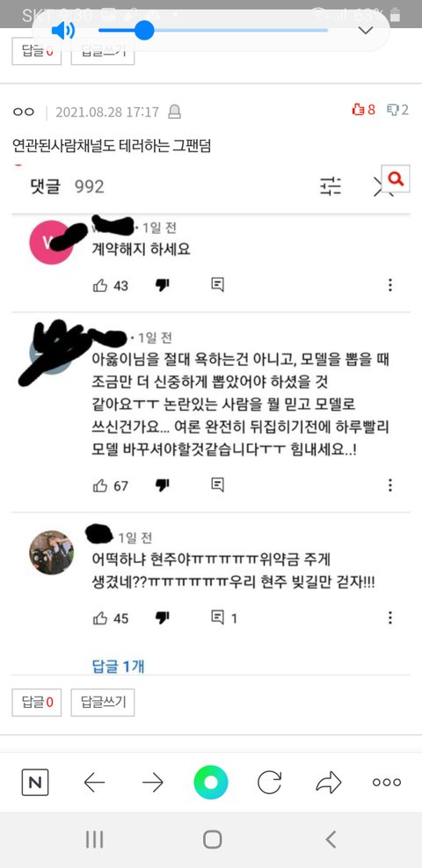This screenshot has height=868, width=422.
Task: Open profile avatar of '현주야' commenter
Action: (x=52, y=552)
